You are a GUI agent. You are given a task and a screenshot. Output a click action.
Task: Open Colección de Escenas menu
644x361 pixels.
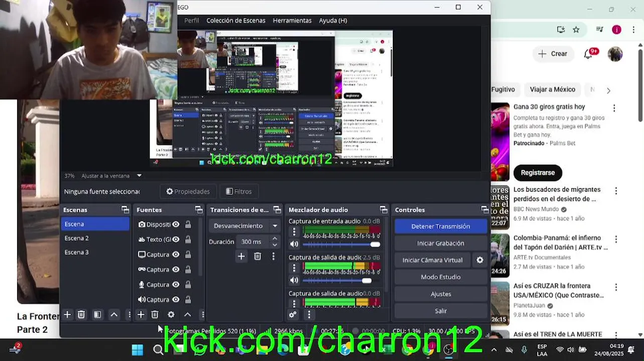pyautogui.click(x=236, y=21)
